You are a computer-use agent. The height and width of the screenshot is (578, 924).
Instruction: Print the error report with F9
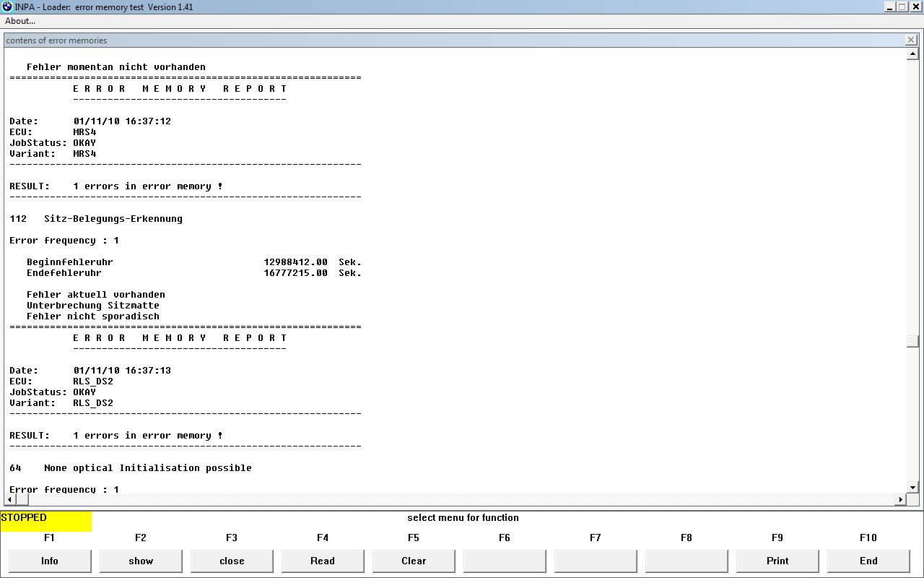point(777,561)
